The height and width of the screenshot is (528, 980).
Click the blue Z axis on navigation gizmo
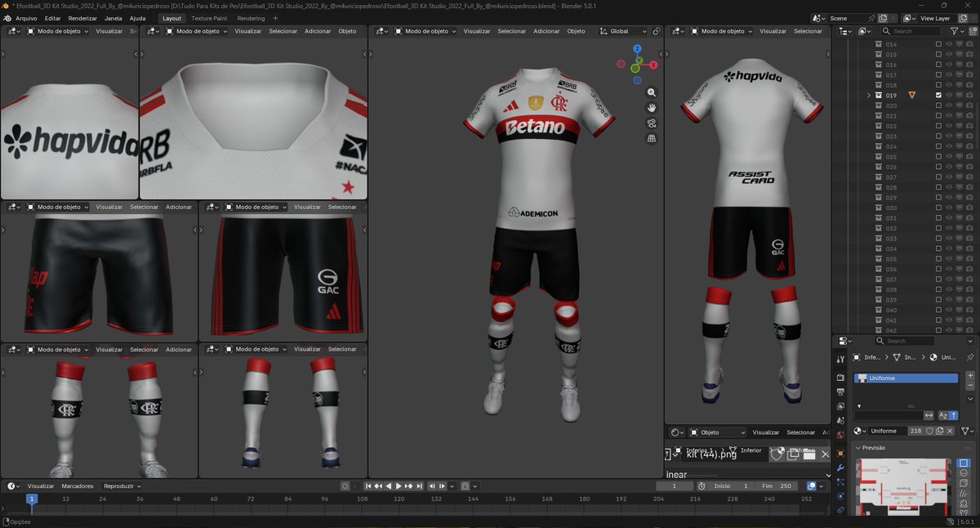(x=637, y=49)
